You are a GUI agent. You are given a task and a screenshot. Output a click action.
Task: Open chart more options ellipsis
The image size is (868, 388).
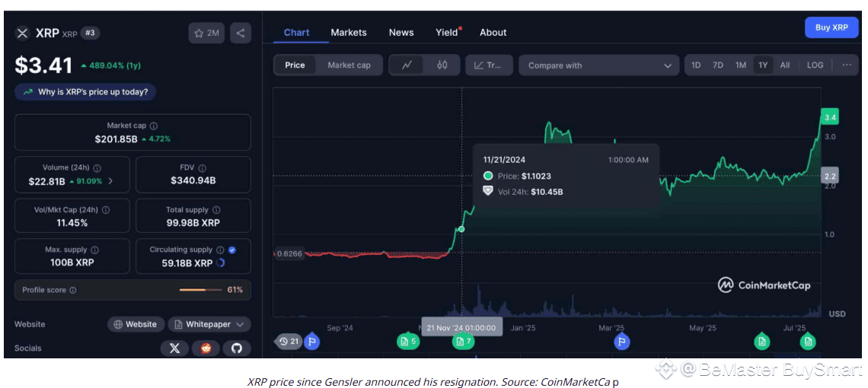click(847, 65)
